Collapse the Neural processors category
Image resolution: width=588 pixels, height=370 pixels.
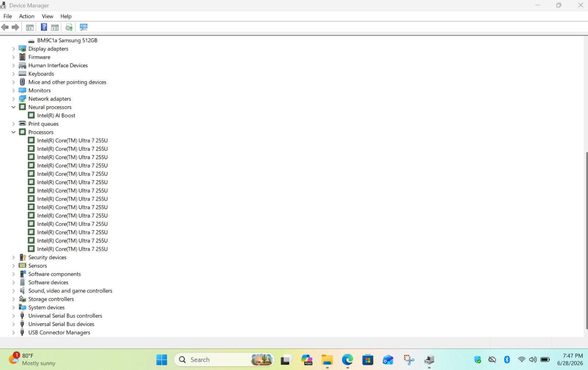[14, 107]
